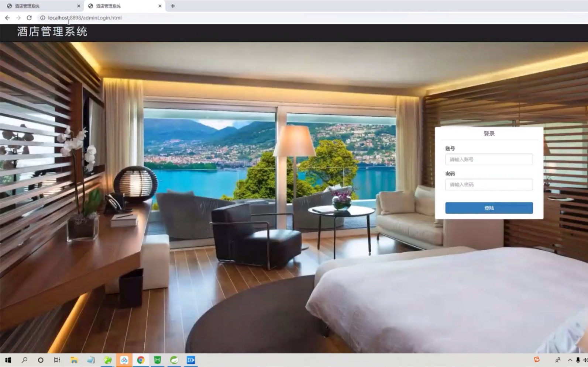Screen dimensions: 588x367
Task: Click the site information icon in address bar
Action: [x=42, y=18]
